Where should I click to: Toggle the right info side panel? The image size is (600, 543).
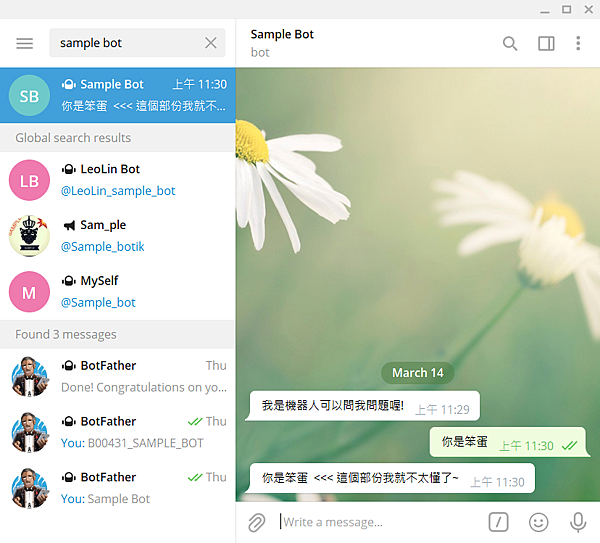(546, 43)
